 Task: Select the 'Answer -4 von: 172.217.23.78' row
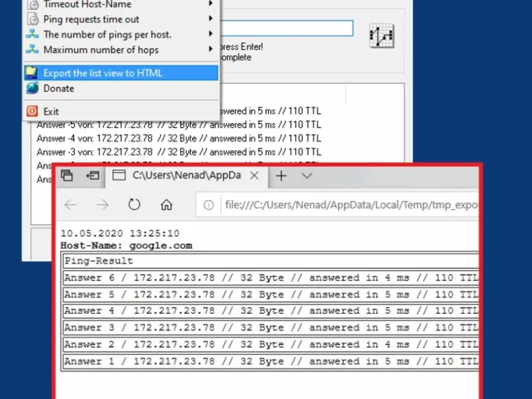point(179,138)
